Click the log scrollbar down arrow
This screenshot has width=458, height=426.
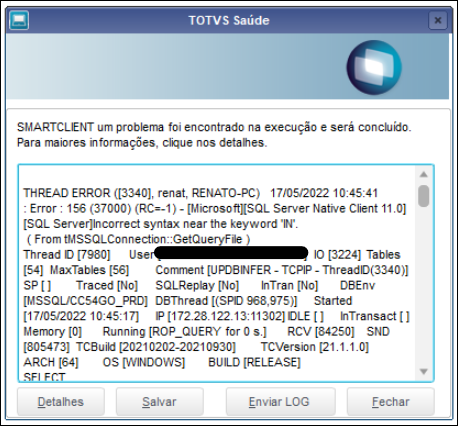click(x=424, y=371)
